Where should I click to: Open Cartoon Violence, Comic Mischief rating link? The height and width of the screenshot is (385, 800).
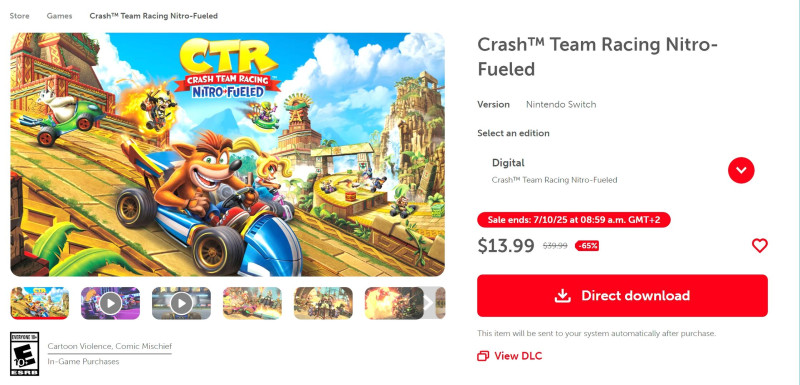pos(110,346)
